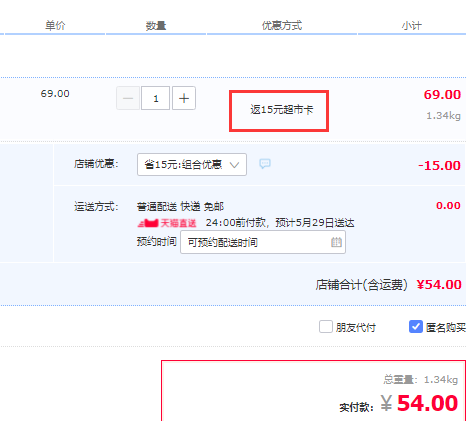
Task: Click the 返15元超市卡 promotion text
Action: pyautogui.click(x=282, y=109)
